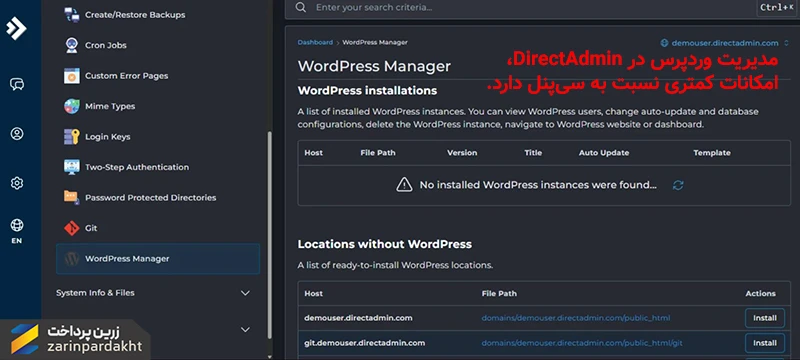
Task: Click the git.demouser.directadmin.com host cell
Action: [x=364, y=343]
